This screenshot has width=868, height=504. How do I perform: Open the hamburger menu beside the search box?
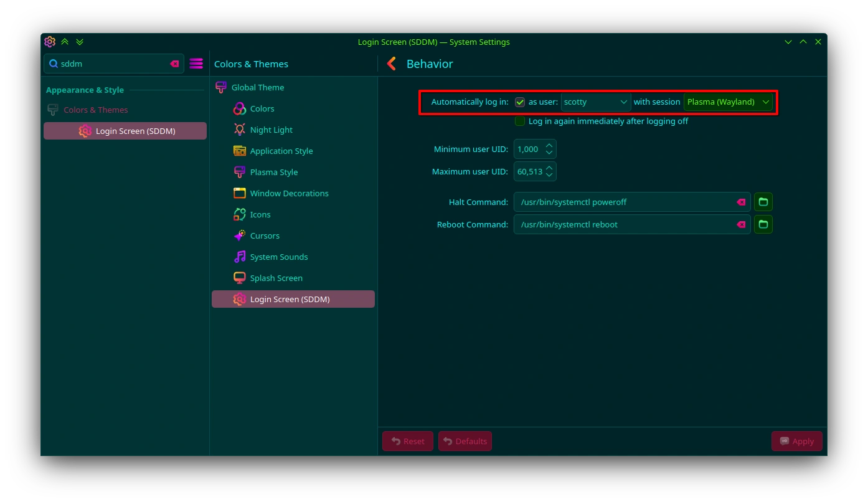tap(196, 64)
